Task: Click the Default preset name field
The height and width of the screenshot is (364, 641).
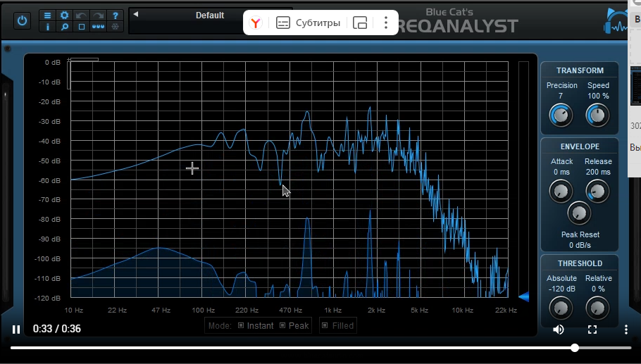Action: click(210, 15)
